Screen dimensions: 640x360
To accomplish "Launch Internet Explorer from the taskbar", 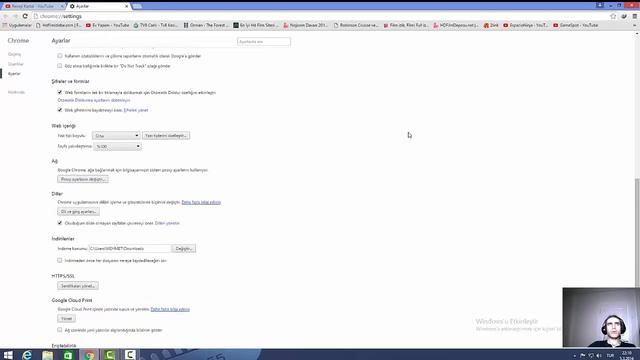I will 27,355.
